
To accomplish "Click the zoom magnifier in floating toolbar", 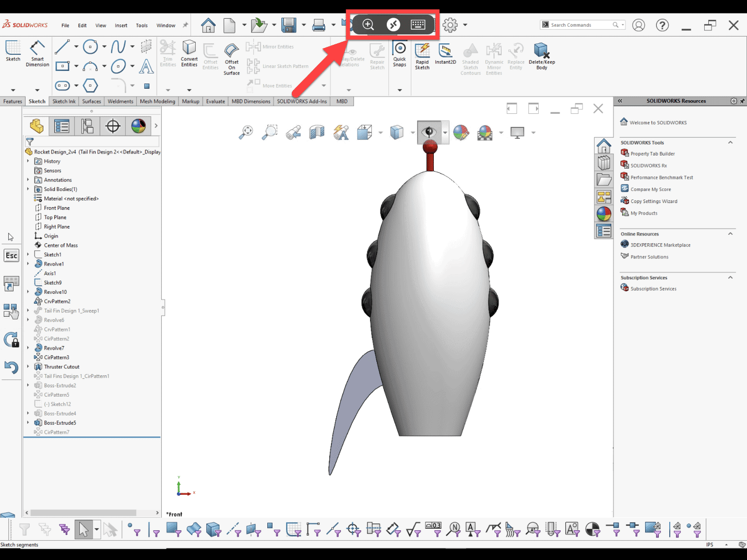I will pos(368,25).
